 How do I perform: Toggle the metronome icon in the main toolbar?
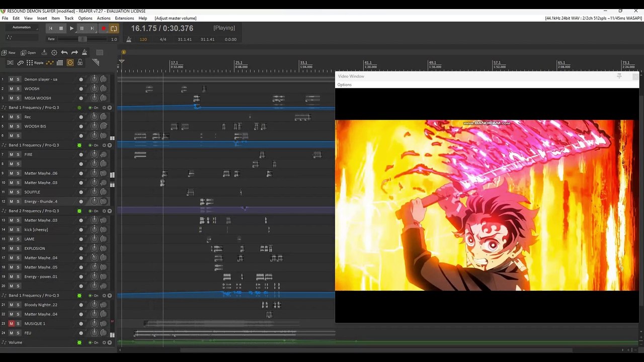(x=85, y=52)
